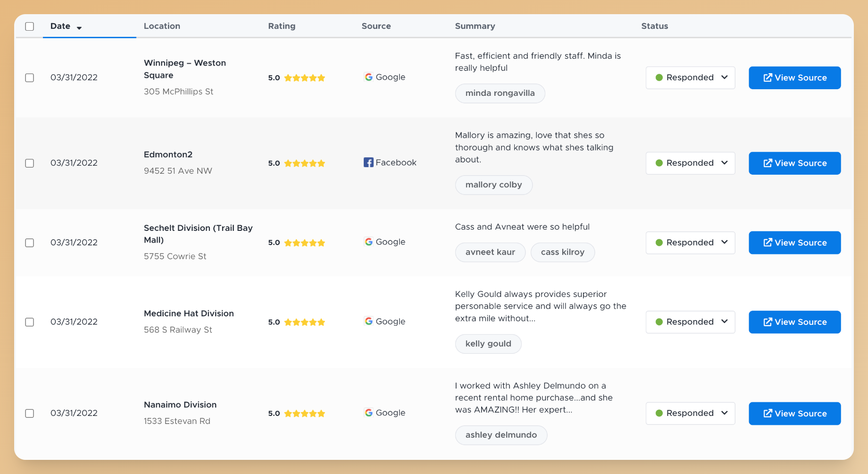
Task: Click Google icon in Medicine Hat row
Action: tap(368, 322)
